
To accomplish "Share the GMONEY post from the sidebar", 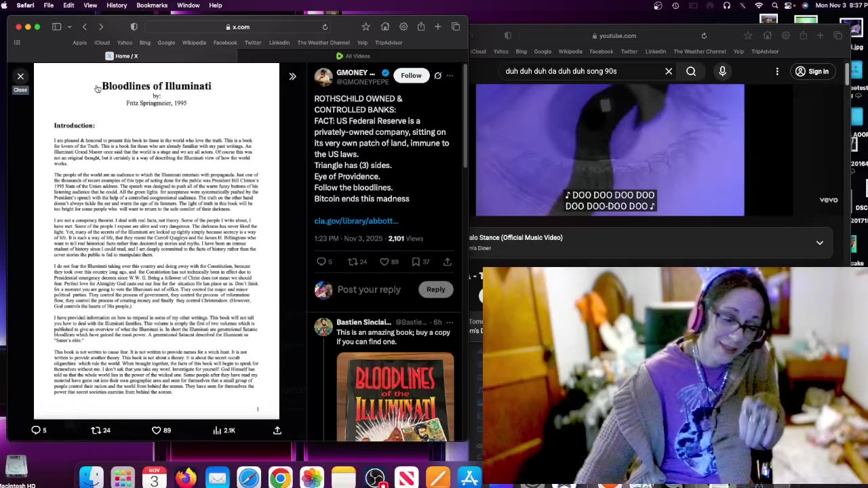I will (448, 262).
